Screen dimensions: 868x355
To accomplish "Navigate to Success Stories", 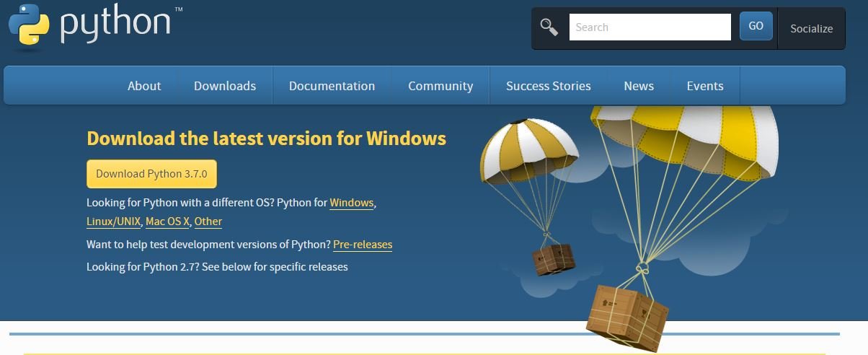I will click(x=548, y=86).
